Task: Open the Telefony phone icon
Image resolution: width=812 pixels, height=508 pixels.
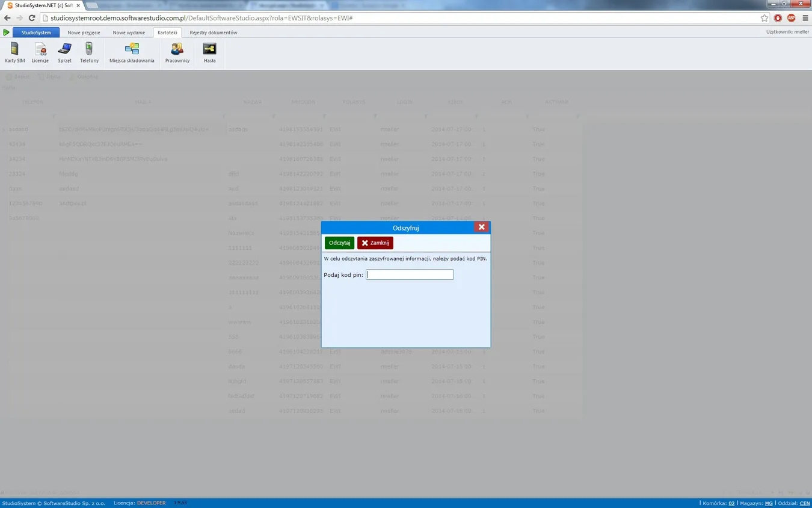Action: pos(89,53)
